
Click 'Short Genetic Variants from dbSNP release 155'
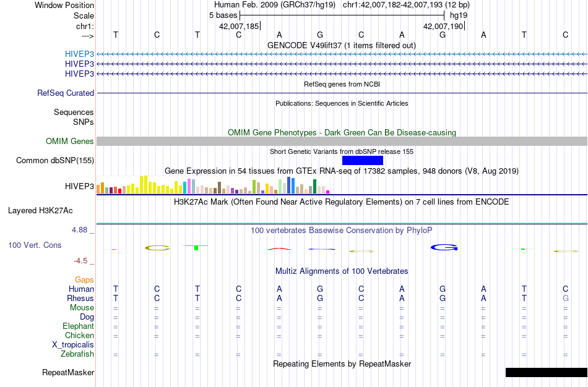coord(342,151)
